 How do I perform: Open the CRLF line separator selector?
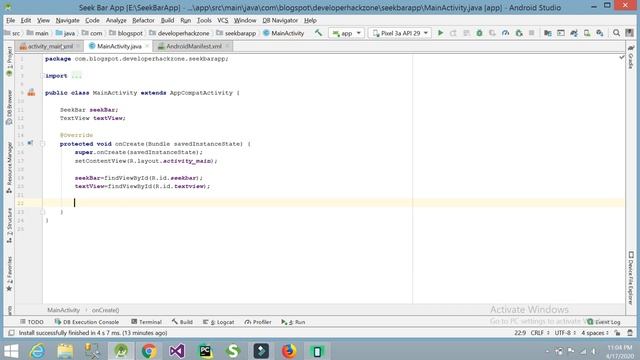(x=540, y=333)
